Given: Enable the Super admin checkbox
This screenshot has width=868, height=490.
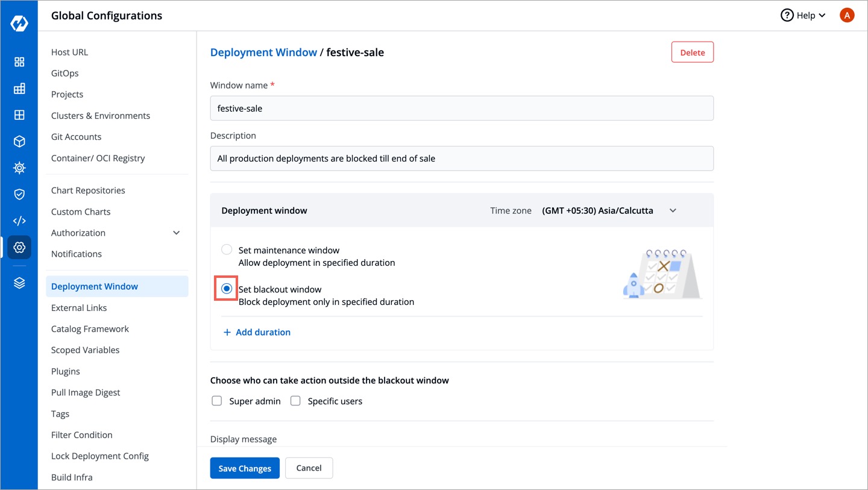Looking at the screenshot, I should [216, 400].
